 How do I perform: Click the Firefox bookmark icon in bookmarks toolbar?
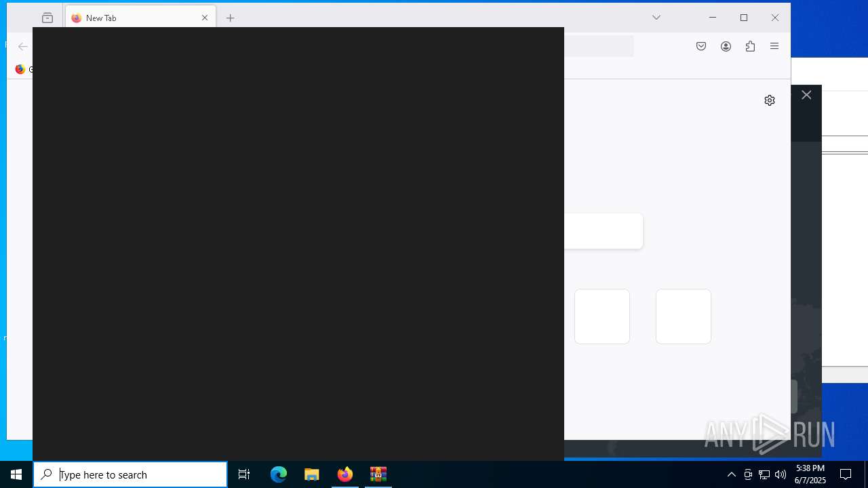coord(20,69)
